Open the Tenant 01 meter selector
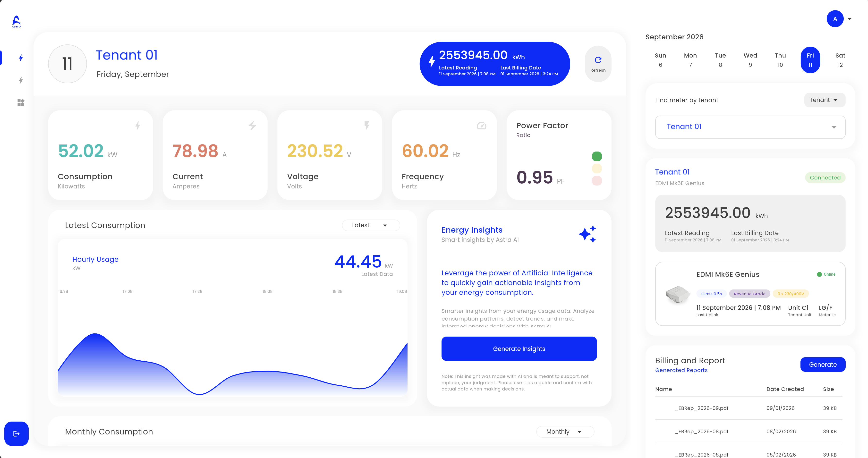Screen dimensions: 868x458 click(x=750, y=127)
